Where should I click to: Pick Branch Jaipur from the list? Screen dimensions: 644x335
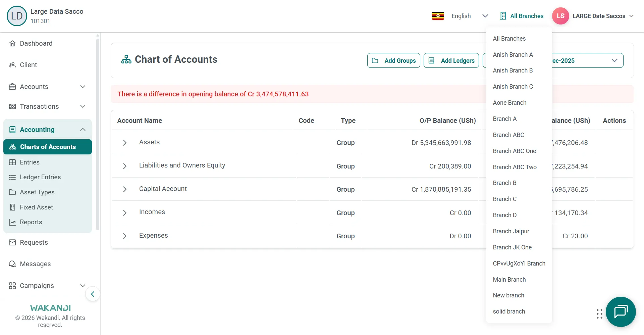point(519,231)
